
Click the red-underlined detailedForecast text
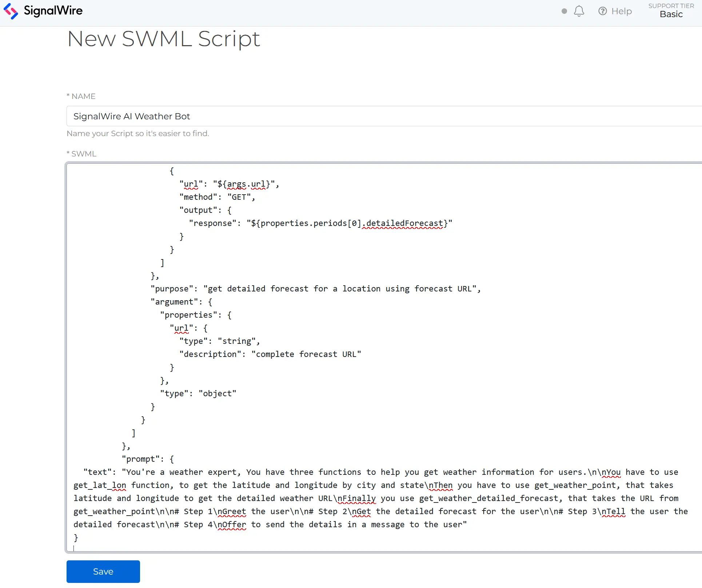click(404, 223)
